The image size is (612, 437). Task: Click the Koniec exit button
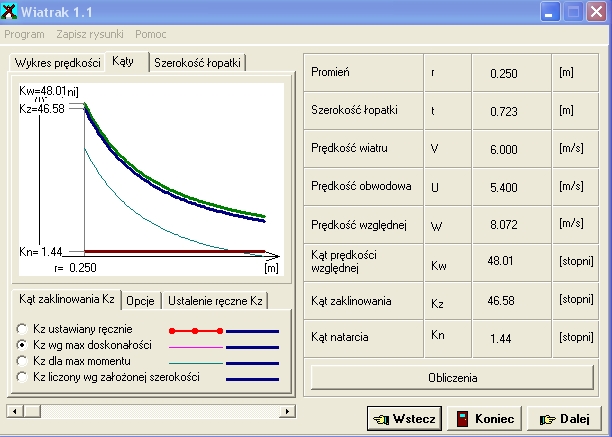485,419
